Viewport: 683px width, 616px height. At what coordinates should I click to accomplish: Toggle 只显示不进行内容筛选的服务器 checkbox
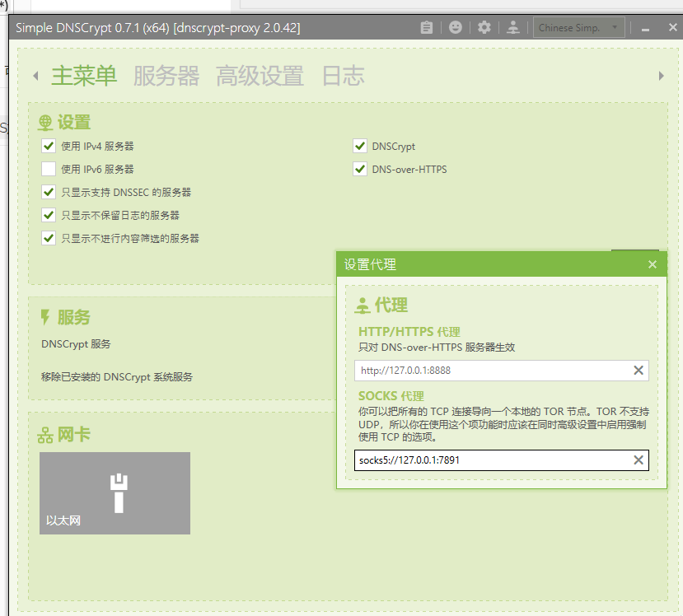pos(49,238)
